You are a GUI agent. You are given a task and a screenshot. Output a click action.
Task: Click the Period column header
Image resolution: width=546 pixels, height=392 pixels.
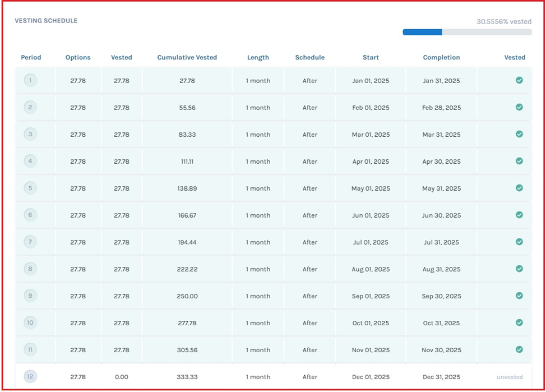point(31,57)
